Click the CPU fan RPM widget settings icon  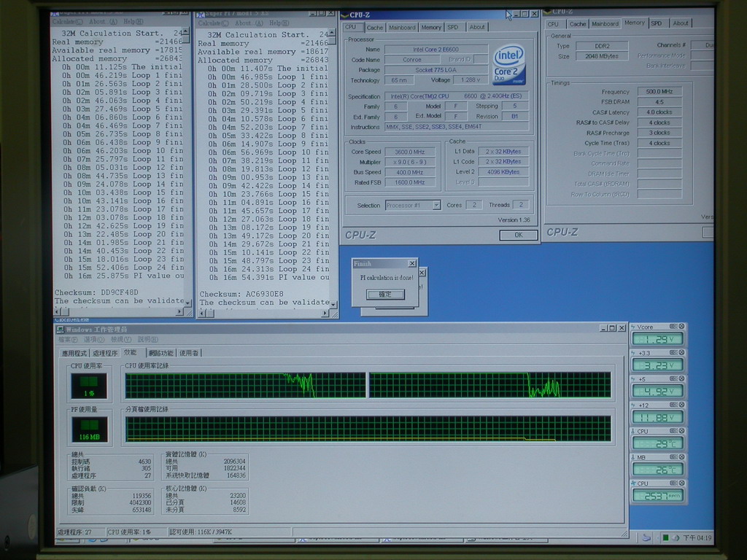point(673,483)
